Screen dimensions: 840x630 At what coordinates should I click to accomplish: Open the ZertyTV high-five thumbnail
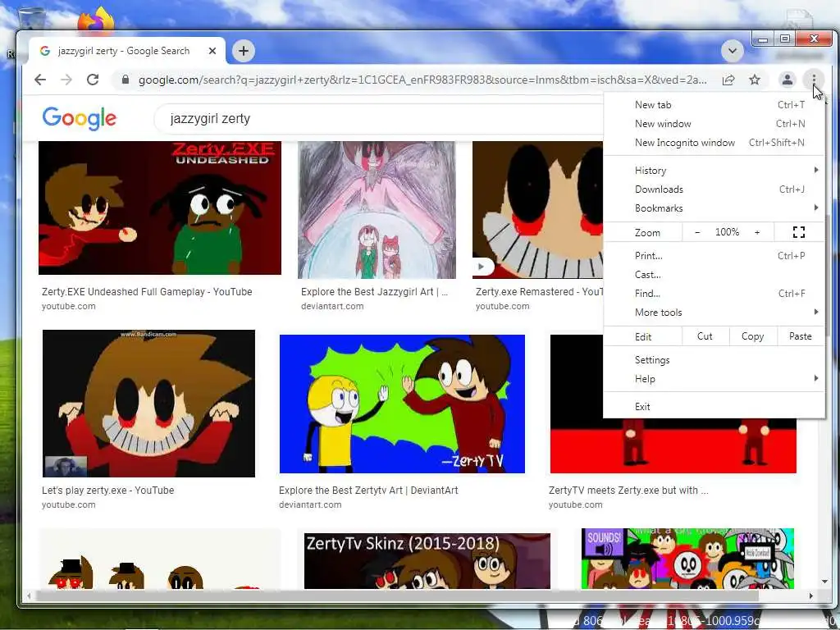point(402,404)
